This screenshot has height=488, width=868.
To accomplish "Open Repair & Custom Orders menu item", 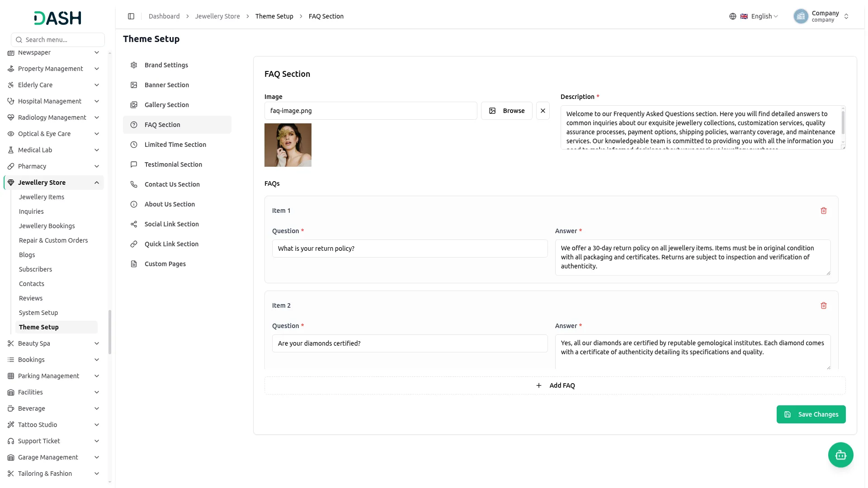I will [53, 240].
